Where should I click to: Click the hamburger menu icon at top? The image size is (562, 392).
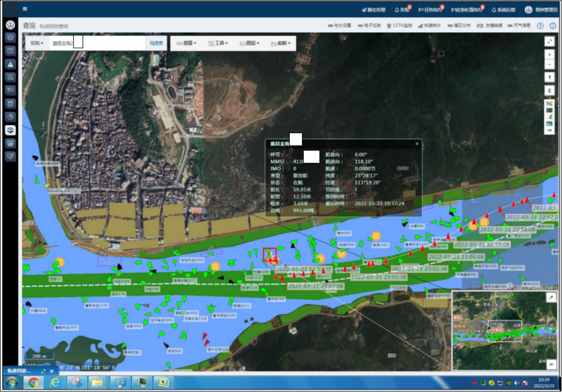pyautogui.click(x=25, y=9)
